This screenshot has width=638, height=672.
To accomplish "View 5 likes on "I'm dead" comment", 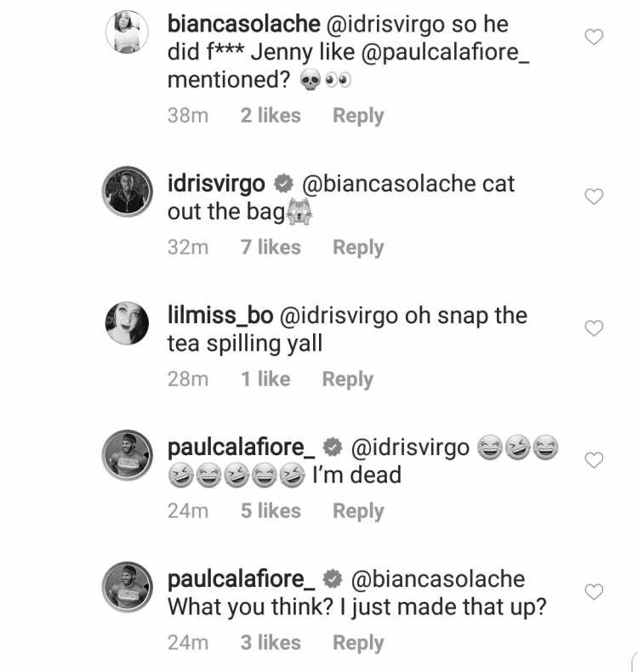I will (271, 511).
